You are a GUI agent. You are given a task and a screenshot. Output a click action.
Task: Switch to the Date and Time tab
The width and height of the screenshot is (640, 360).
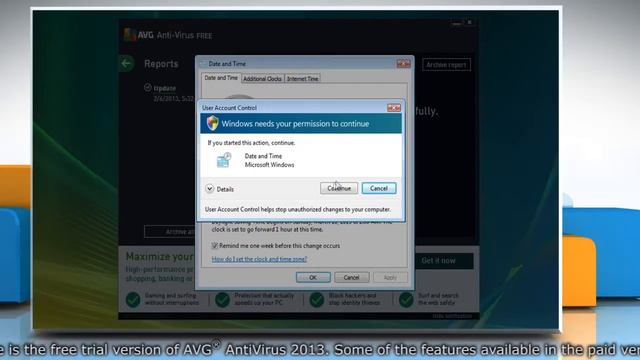[221, 78]
